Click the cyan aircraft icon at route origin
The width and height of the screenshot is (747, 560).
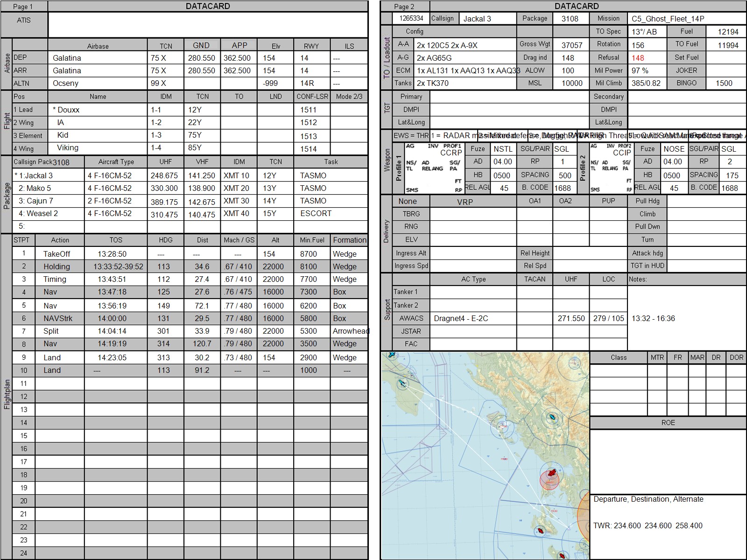[402, 384]
